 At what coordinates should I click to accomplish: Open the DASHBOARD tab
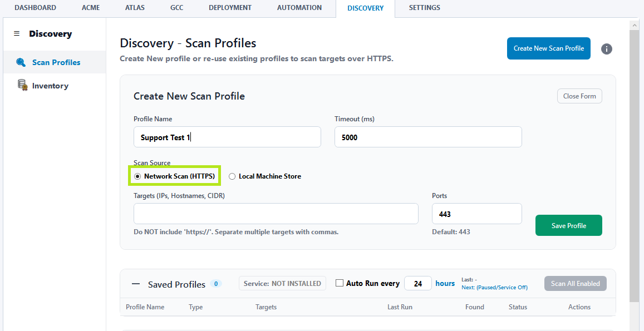point(35,8)
